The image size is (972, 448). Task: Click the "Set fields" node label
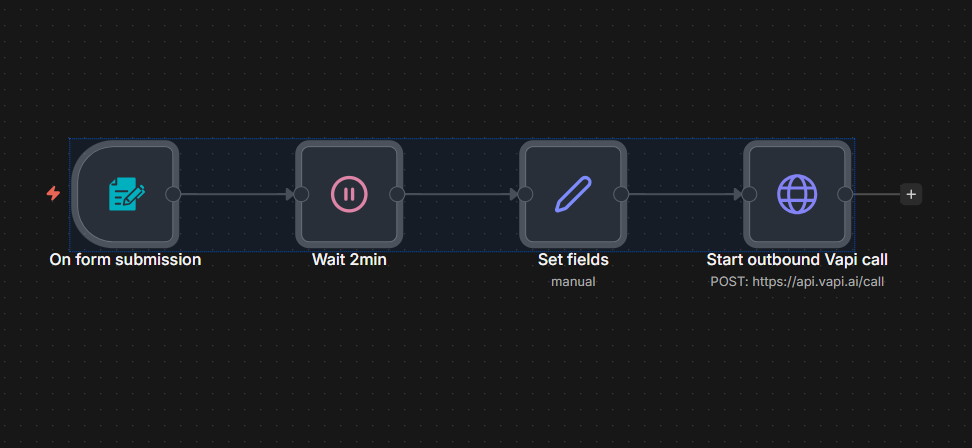pos(573,260)
